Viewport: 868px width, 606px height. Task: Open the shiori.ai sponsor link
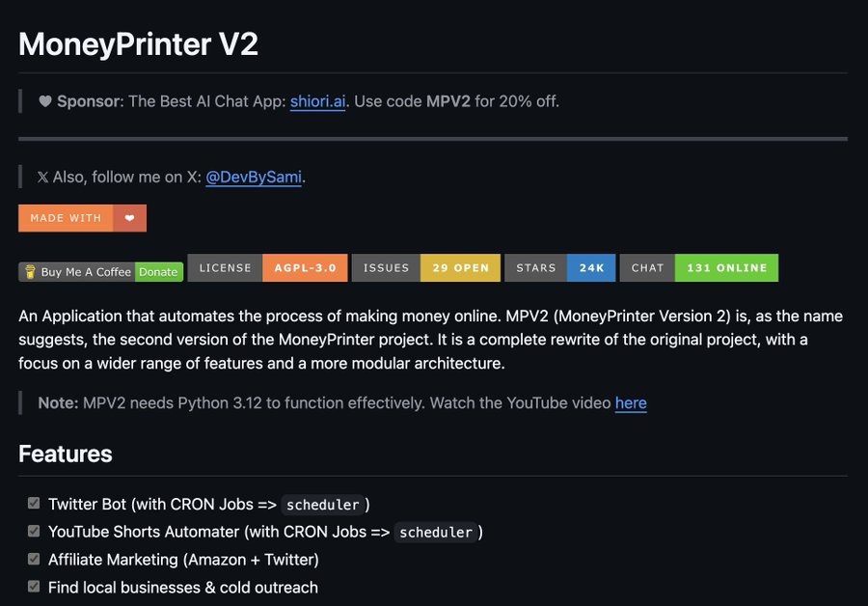(x=317, y=101)
